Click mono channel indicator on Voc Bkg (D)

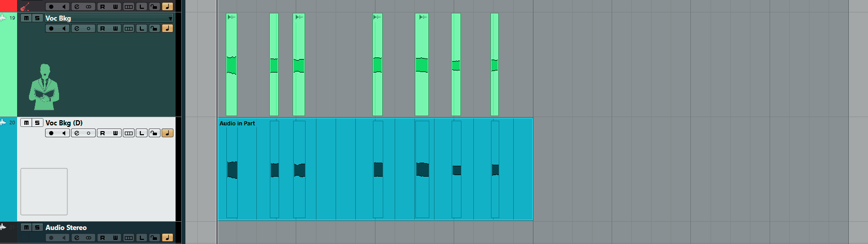coord(89,133)
